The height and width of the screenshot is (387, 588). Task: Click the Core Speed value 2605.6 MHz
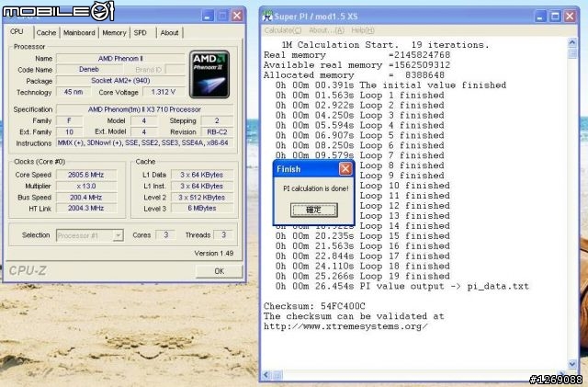point(86,175)
